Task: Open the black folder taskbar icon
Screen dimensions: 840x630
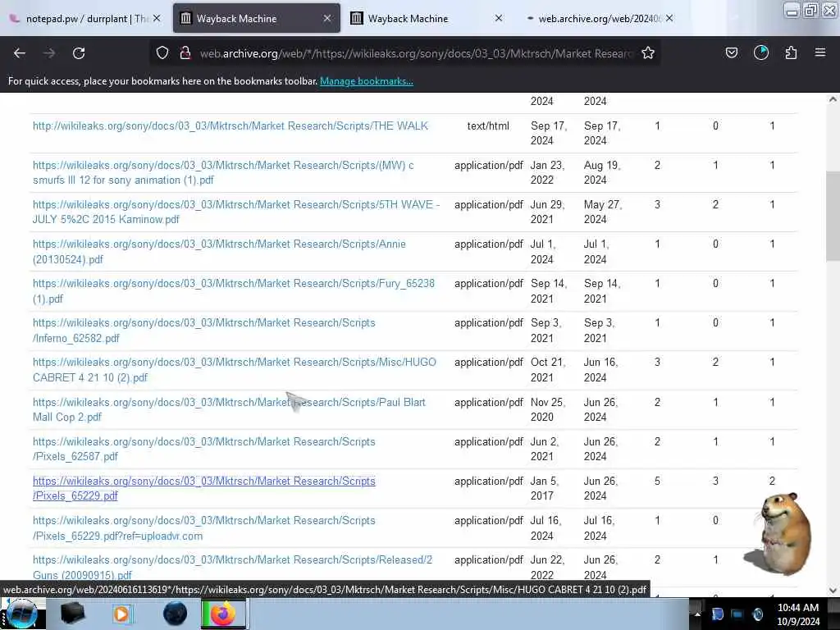Action: tap(72, 614)
